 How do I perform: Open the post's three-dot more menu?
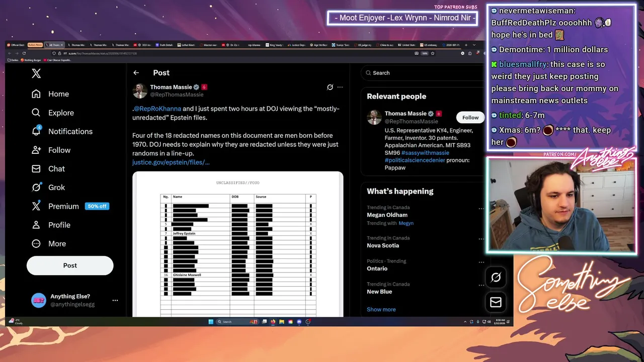(340, 87)
